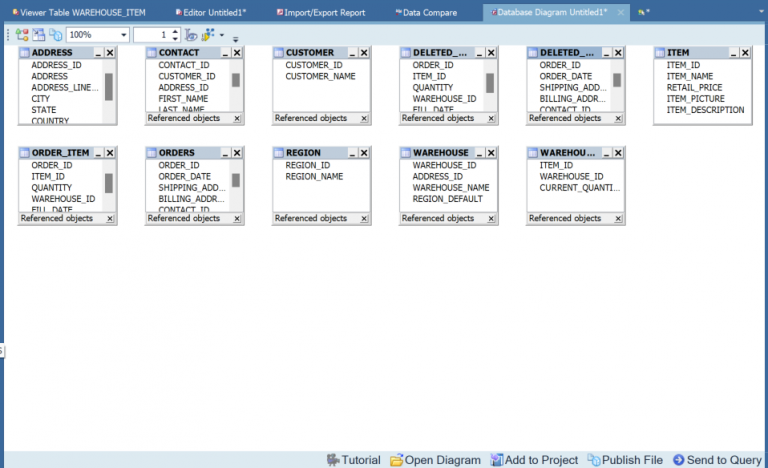The width and height of the screenshot is (768, 468).
Task: Click the first diagram toolbar icon
Action: [x=22, y=34]
